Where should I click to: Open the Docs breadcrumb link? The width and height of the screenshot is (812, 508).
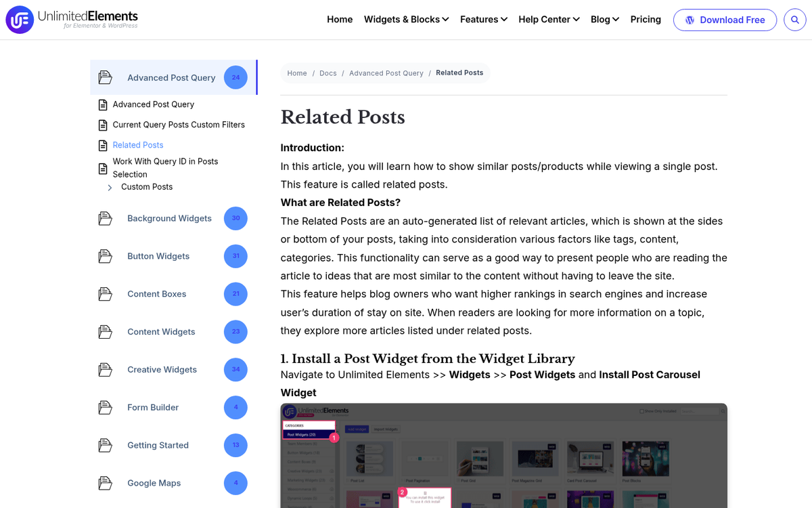coord(328,72)
